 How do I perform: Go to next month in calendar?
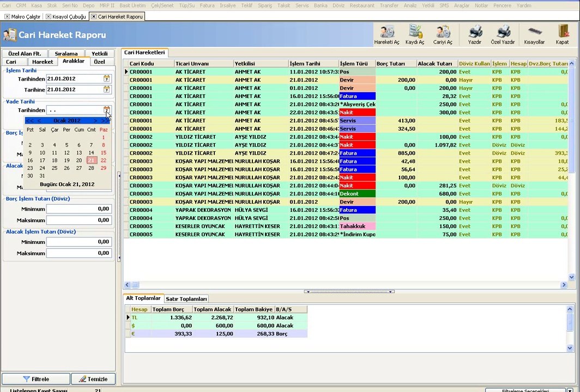(95, 120)
